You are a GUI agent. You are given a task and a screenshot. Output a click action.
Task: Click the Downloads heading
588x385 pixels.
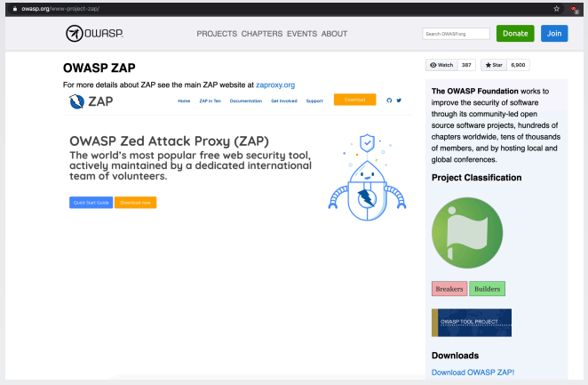[455, 356]
